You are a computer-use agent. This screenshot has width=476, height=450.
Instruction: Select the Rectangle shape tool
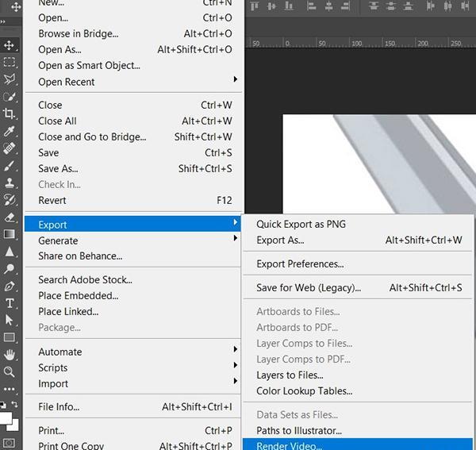(9, 337)
